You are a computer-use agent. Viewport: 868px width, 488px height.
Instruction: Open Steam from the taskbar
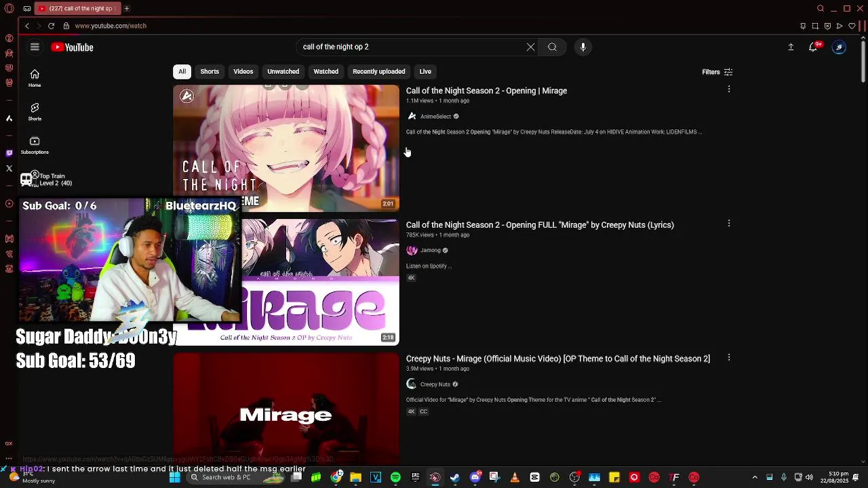pyautogui.click(x=454, y=477)
